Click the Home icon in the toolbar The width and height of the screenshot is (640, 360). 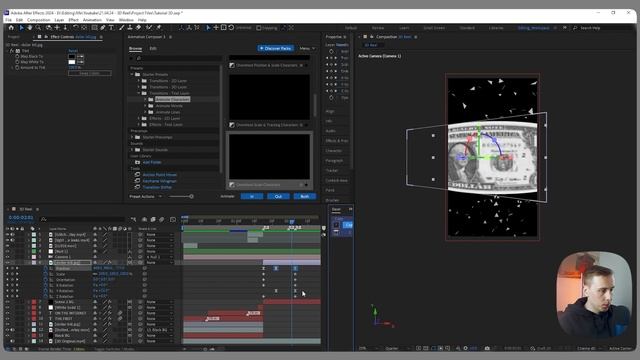click(x=11, y=28)
